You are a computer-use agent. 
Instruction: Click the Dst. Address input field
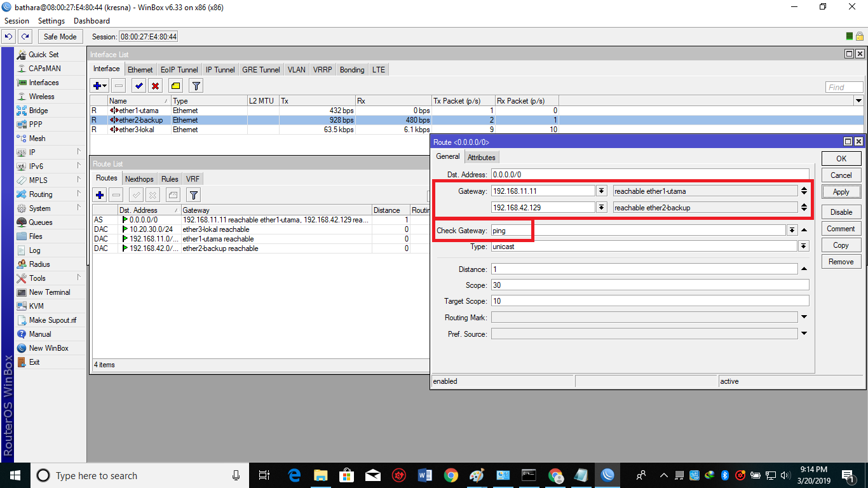point(650,174)
